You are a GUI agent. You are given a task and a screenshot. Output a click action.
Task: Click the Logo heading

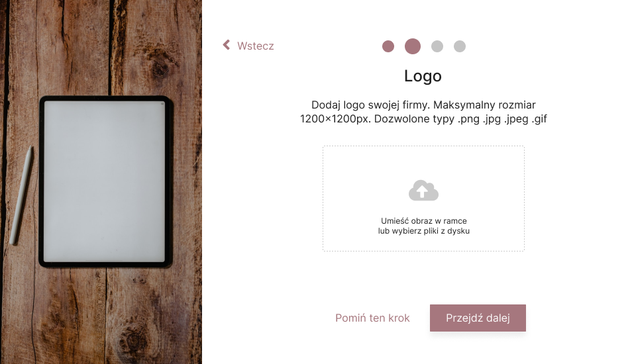tap(423, 76)
